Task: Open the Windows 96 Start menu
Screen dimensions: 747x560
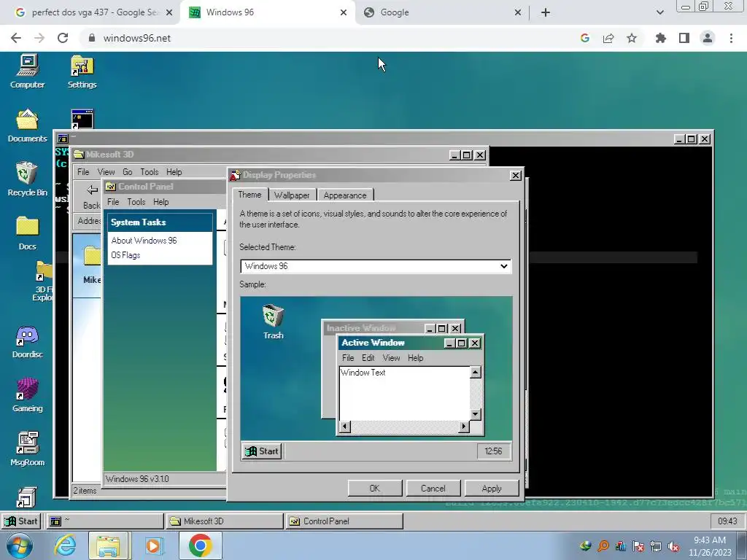Action: [x=21, y=521]
